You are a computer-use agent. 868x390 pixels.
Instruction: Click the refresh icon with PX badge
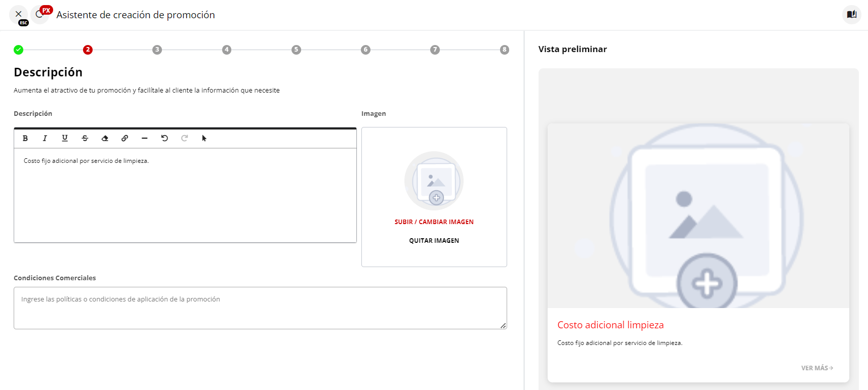[x=39, y=15]
